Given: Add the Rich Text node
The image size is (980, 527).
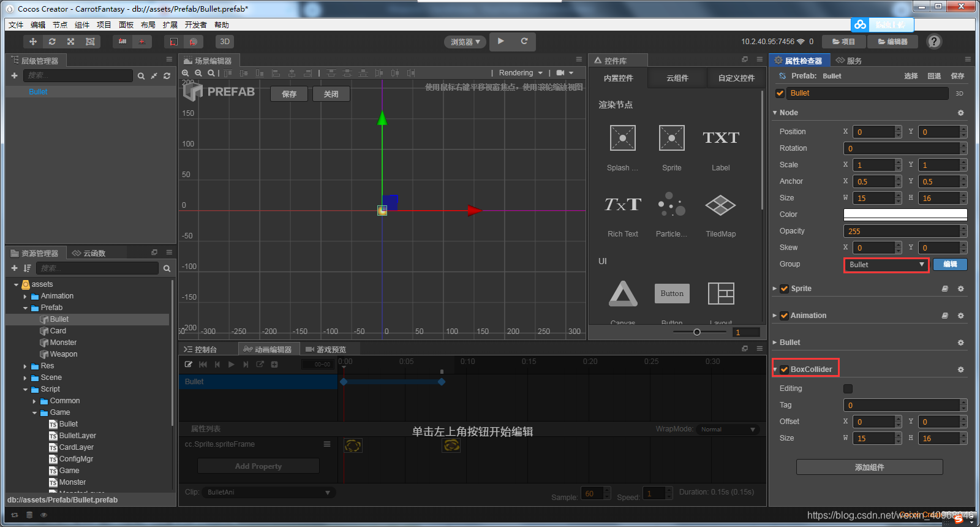Looking at the screenshot, I should (x=623, y=214).
